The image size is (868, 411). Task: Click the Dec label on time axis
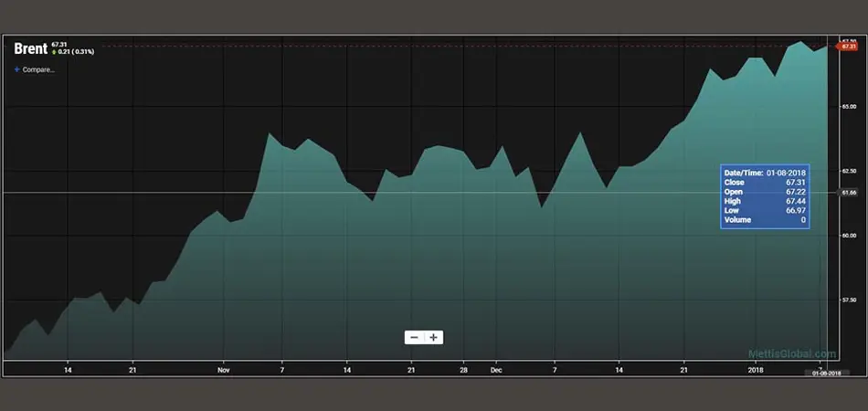[x=496, y=370]
